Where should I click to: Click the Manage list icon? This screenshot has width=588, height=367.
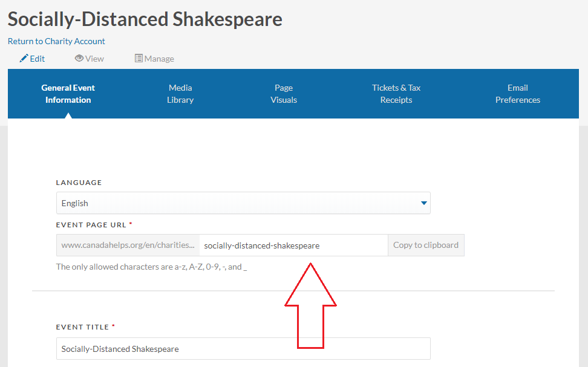(139, 58)
